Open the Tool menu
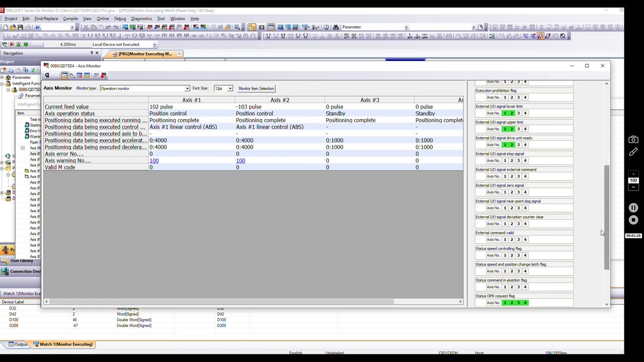The height and width of the screenshot is (362, 644). [x=160, y=19]
